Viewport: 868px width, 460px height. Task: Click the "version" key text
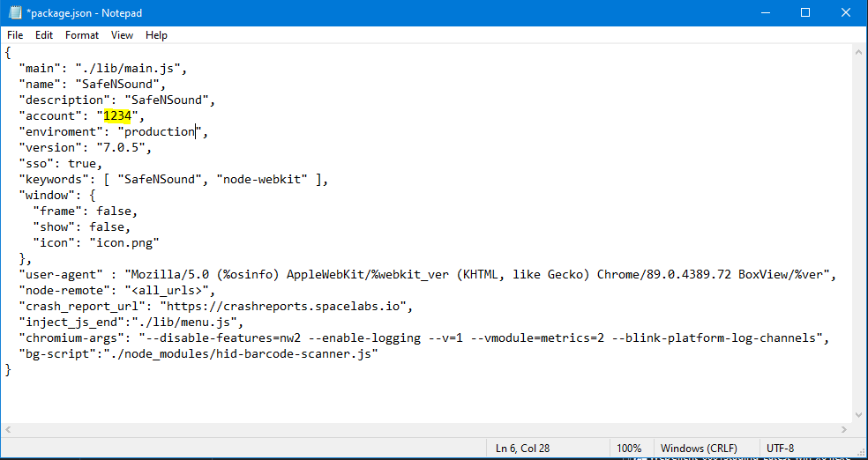point(49,148)
